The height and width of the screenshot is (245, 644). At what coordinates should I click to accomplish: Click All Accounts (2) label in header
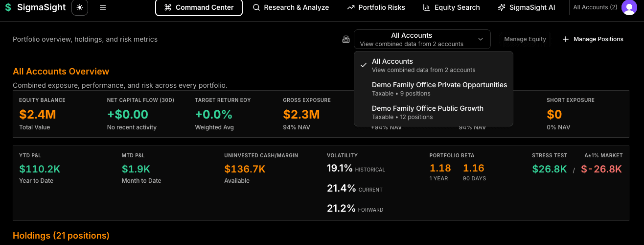pyautogui.click(x=595, y=7)
